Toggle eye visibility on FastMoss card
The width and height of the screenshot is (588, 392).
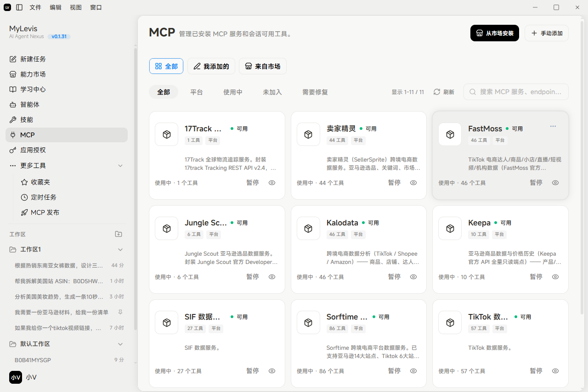[555, 183]
